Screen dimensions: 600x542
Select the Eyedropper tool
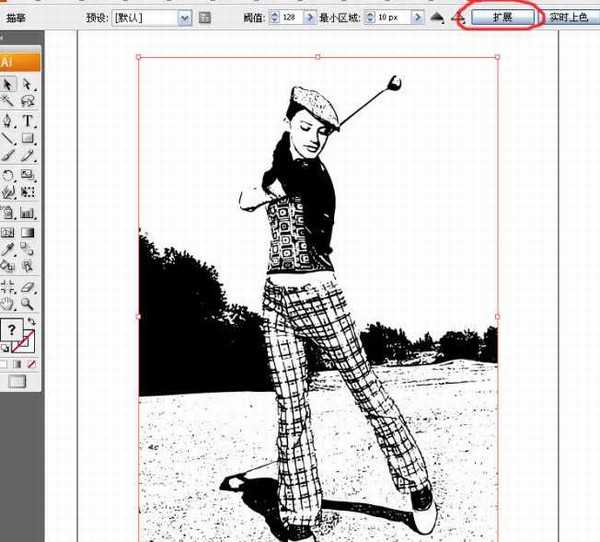tap(8, 248)
